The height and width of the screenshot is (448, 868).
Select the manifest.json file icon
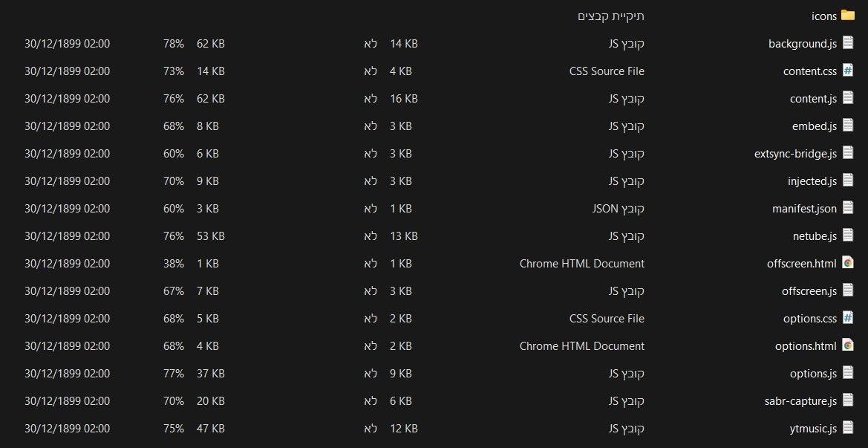[x=847, y=208]
